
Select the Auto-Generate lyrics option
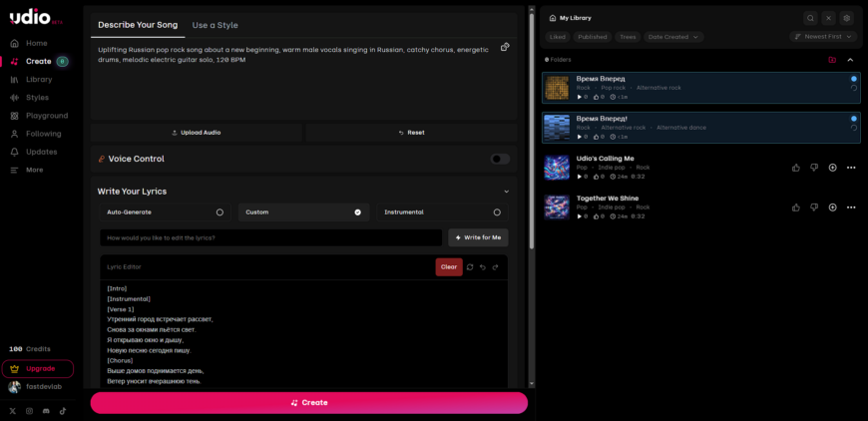(165, 211)
